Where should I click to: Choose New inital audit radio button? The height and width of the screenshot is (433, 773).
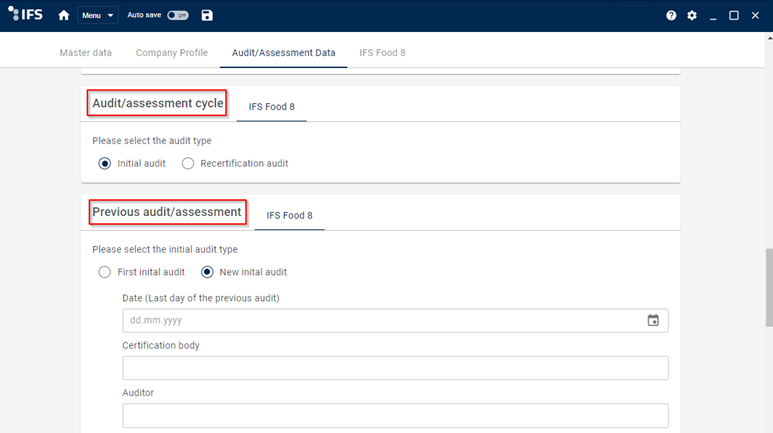208,272
